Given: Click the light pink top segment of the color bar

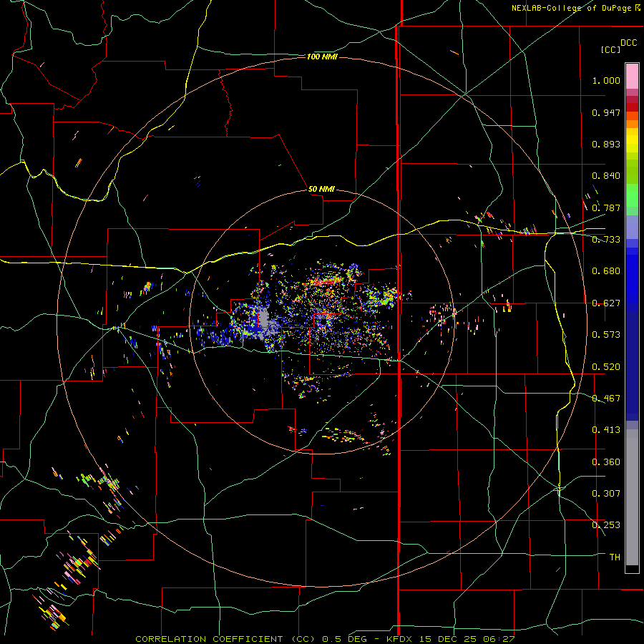Looking at the screenshot, I should [x=632, y=77].
